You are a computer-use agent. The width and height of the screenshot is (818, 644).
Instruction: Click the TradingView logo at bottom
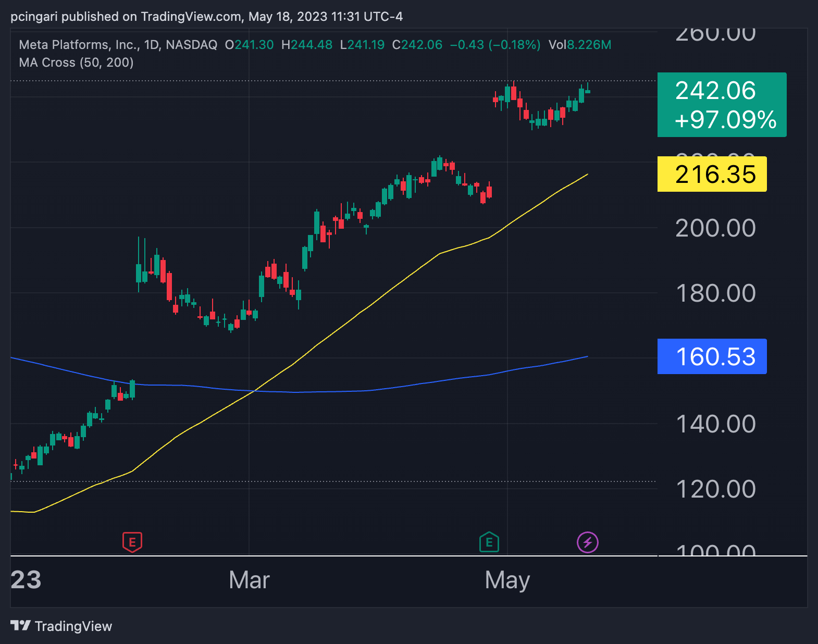coord(61,626)
